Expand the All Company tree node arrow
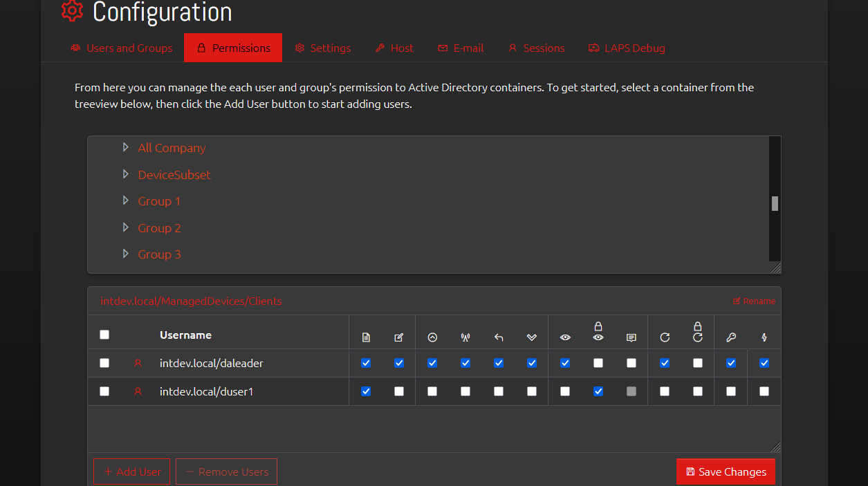 pyautogui.click(x=125, y=147)
